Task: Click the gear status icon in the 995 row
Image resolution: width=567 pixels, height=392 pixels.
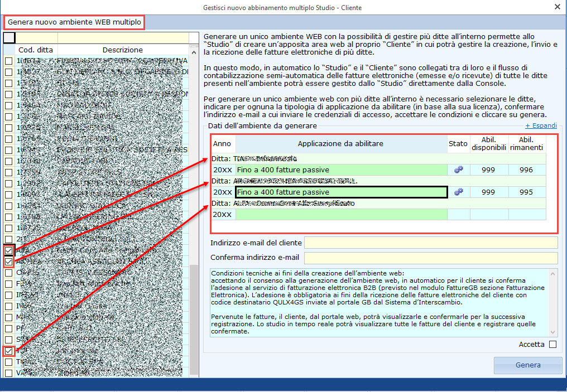Action: click(459, 192)
